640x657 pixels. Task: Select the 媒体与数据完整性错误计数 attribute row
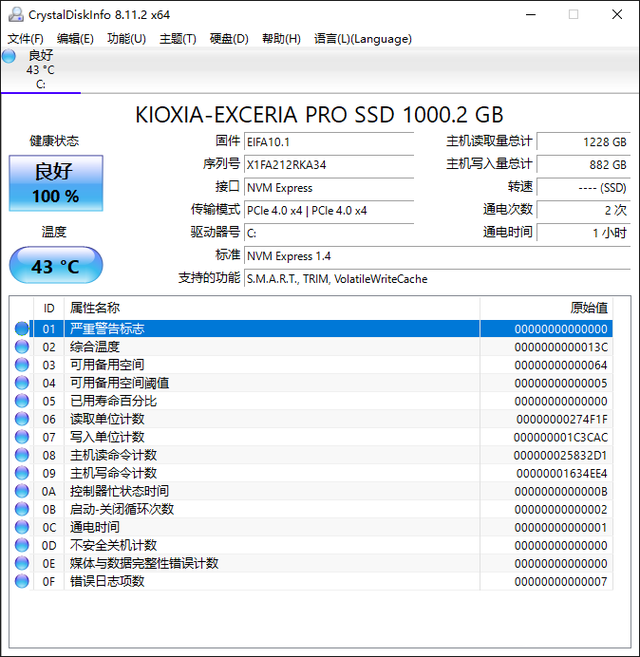(x=313, y=563)
